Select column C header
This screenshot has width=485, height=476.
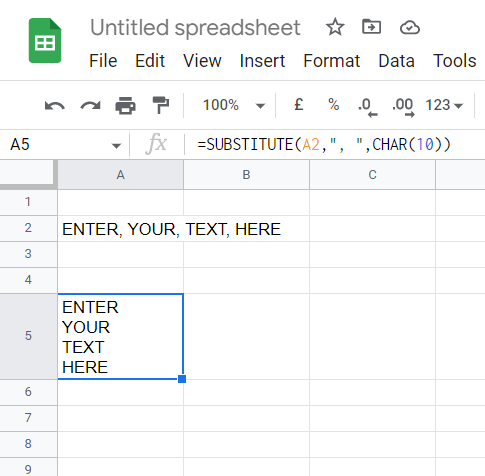372,175
